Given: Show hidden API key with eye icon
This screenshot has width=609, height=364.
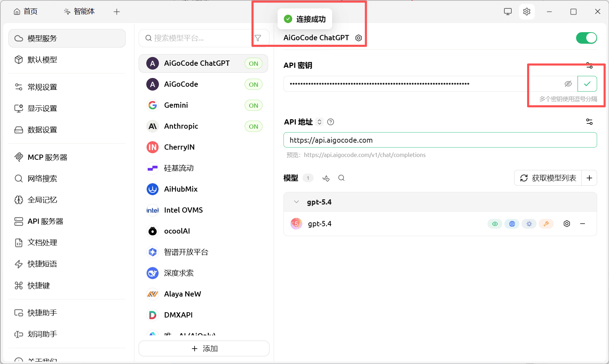Looking at the screenshot, I should (568, 84).
